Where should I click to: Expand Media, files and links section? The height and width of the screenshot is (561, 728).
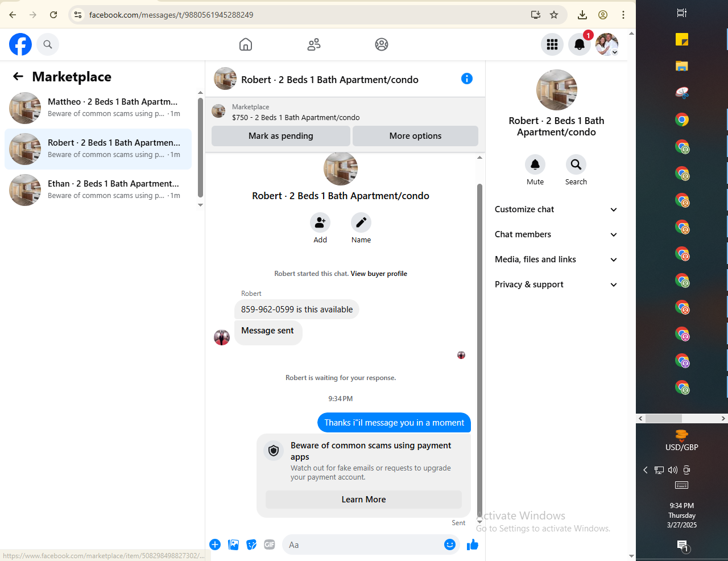(x=556, y=259)
